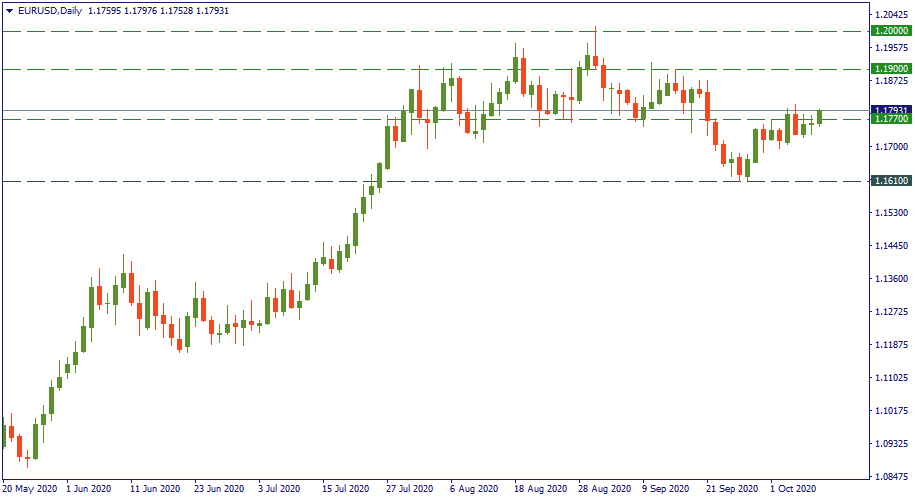Open the chart dropdown triangle beside EURUSD

coord(8,9)
